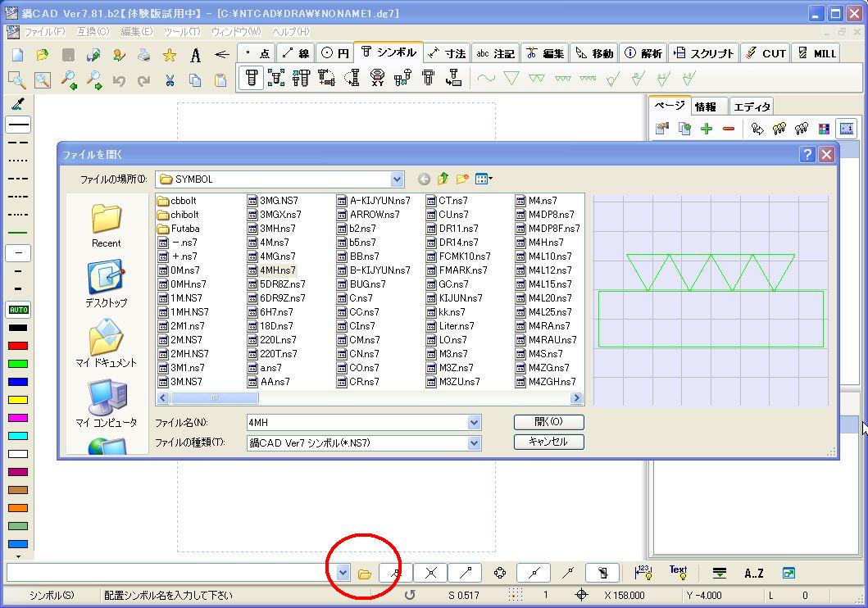The image size is (868, 608).
Task: Toggle the endpoint snap button in bottom bar
Action: click(x=465, y=573)
